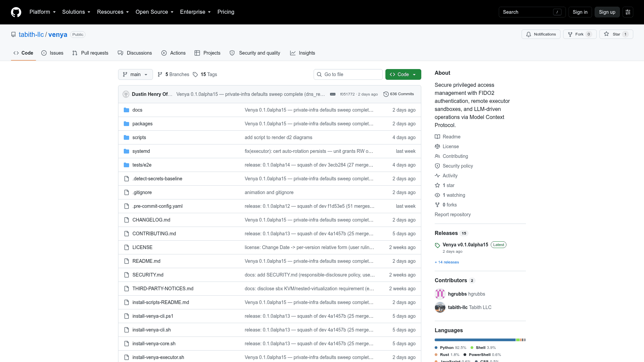
Task: Switch to the Issues tab
Action: tap(52, 53)
